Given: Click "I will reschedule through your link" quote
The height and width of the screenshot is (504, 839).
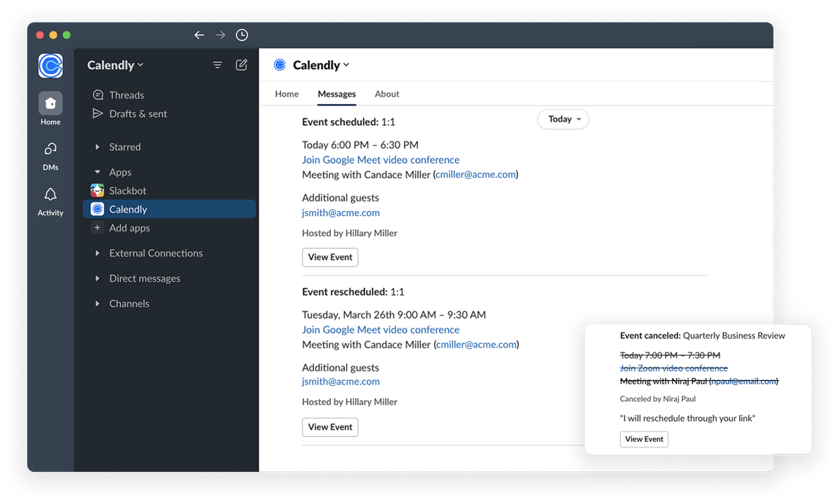Looking at the screenshot, I should coord(688,418).
